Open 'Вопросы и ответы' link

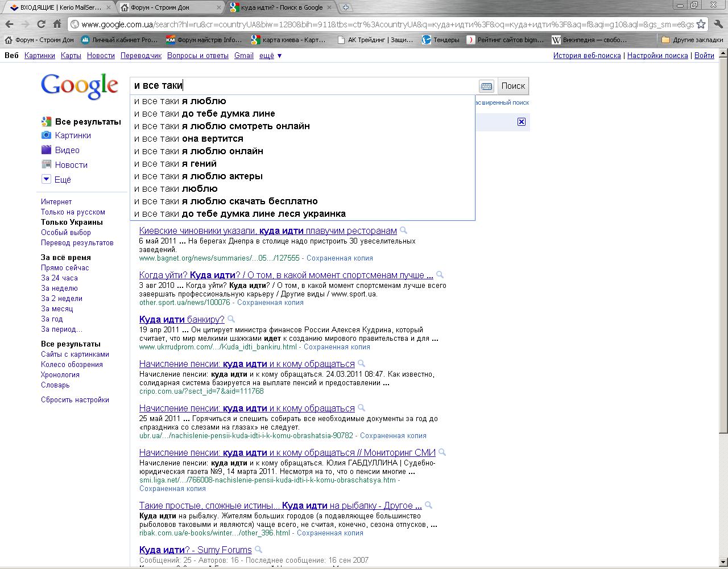pos(198,56)
